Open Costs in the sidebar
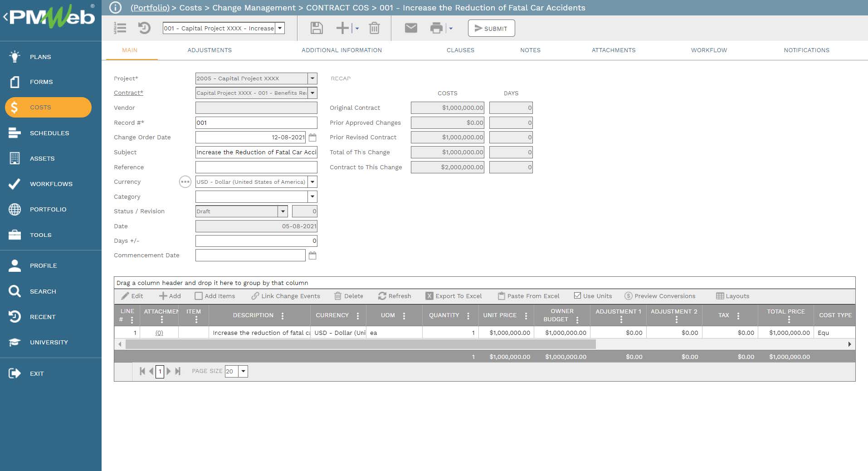The image size is (868, 471). (x=48, y=107)
